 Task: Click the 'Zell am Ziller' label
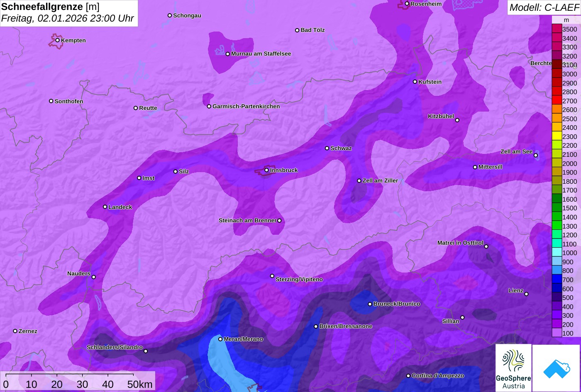[380, 180]
